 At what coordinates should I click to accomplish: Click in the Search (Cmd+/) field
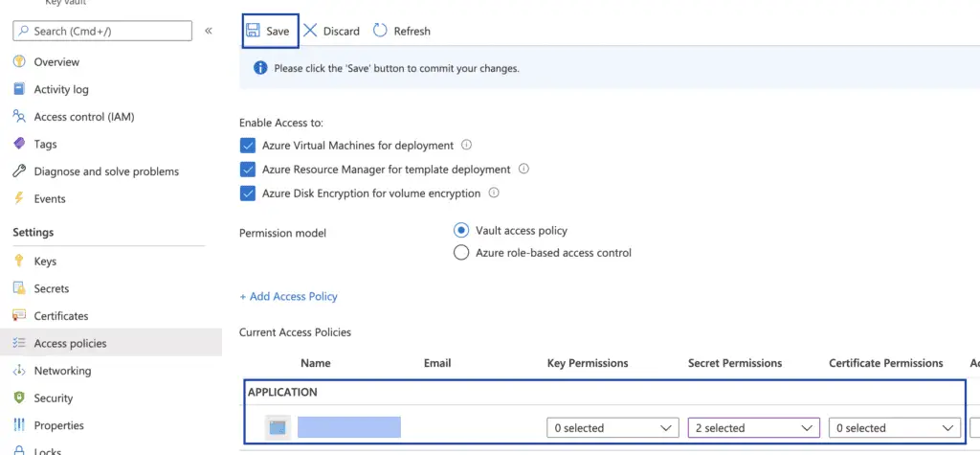(102, 31)
